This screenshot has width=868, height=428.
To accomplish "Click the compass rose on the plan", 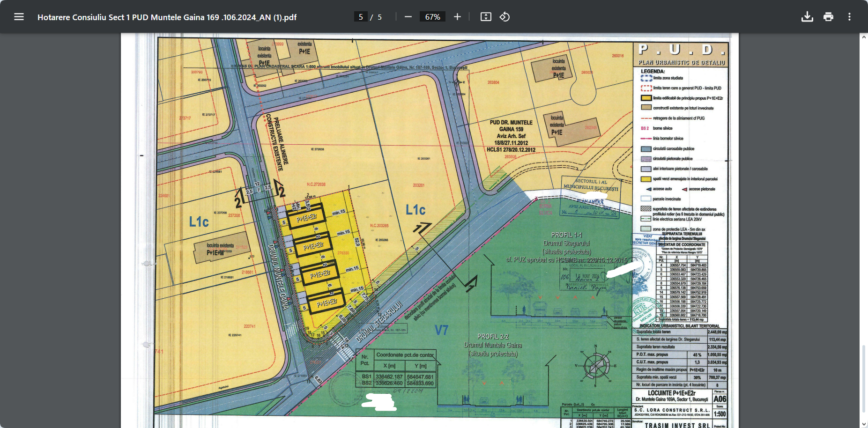I will (595, 366).
